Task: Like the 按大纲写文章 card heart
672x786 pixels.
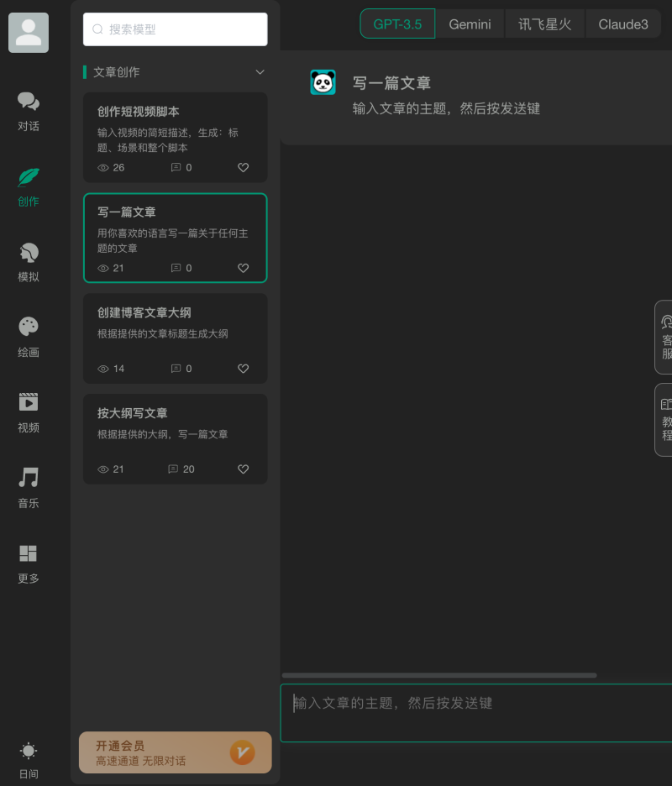Action: (x=244, y=469)
